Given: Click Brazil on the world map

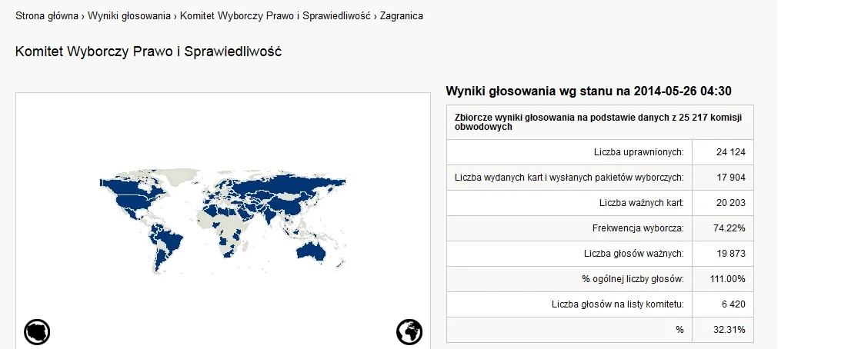Looking at the screenshot, I should (x=169, y=241).
